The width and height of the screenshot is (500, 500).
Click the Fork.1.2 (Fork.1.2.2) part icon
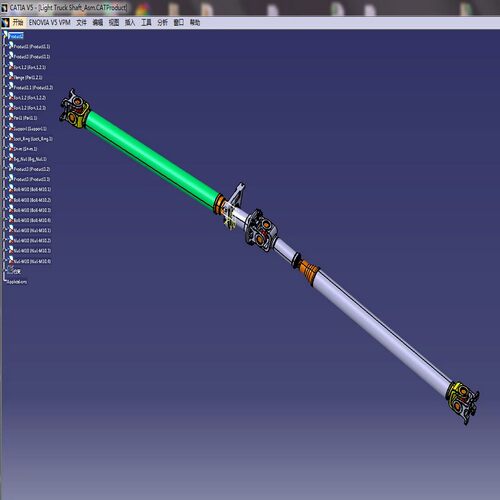11,97
